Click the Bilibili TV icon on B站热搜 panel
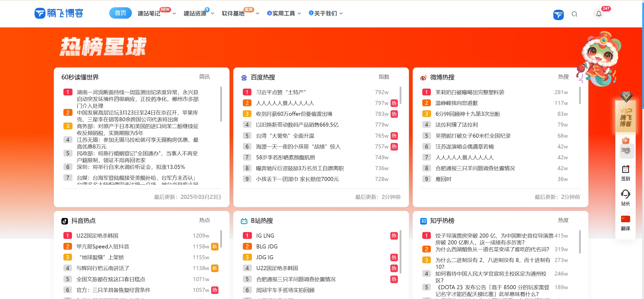 244,221
